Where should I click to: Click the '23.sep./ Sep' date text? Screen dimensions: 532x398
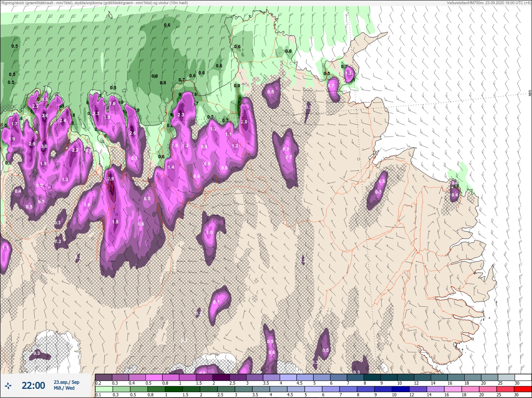(x=66, y=382)
